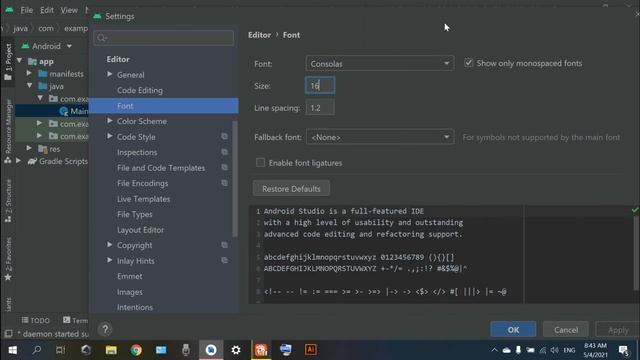Screen dimensions: 640x360
Task: Click the Android Studio logo icon
Action: click(x=9, y=10)
